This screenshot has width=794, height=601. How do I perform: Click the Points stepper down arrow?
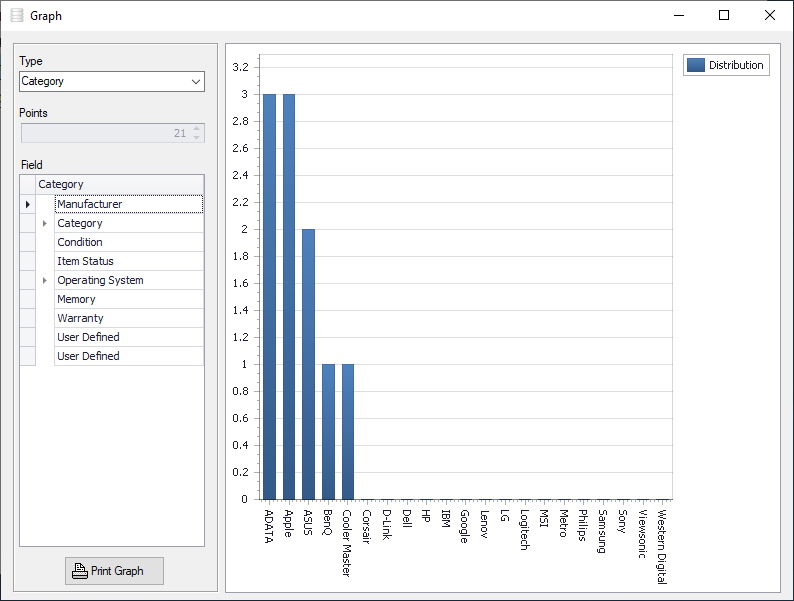point(196,138)
